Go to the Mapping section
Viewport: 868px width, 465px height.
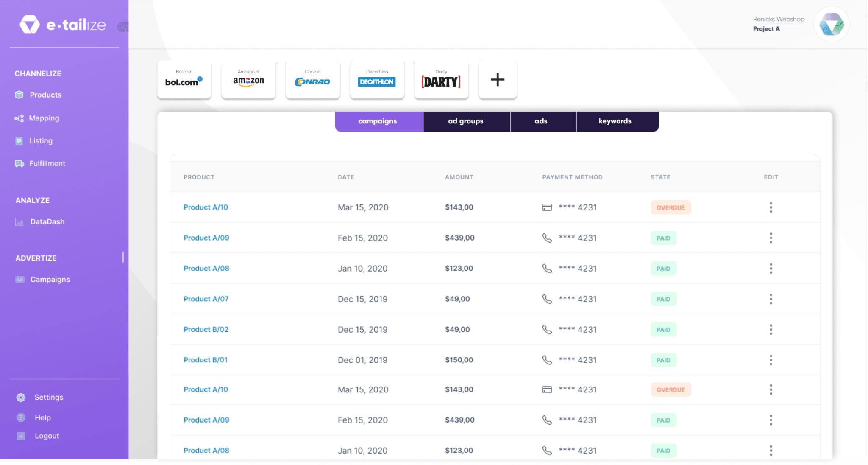tap(44, 118)
